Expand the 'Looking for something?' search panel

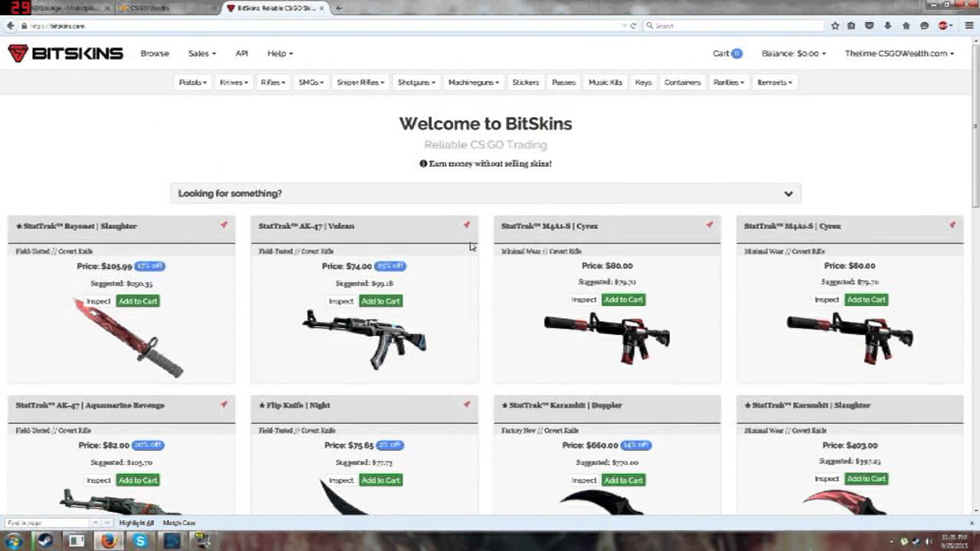[x=485, y=194]
